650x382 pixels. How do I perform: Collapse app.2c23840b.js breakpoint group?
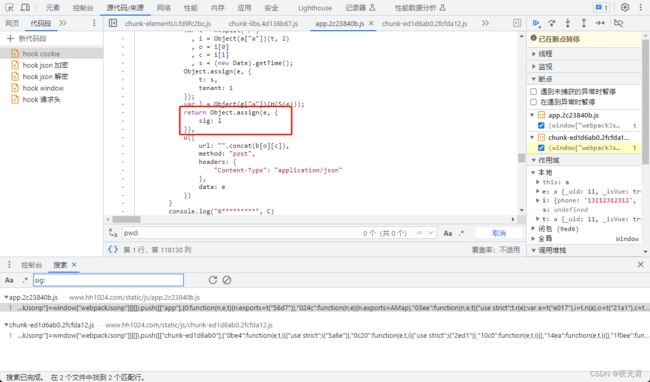[533, 115]
